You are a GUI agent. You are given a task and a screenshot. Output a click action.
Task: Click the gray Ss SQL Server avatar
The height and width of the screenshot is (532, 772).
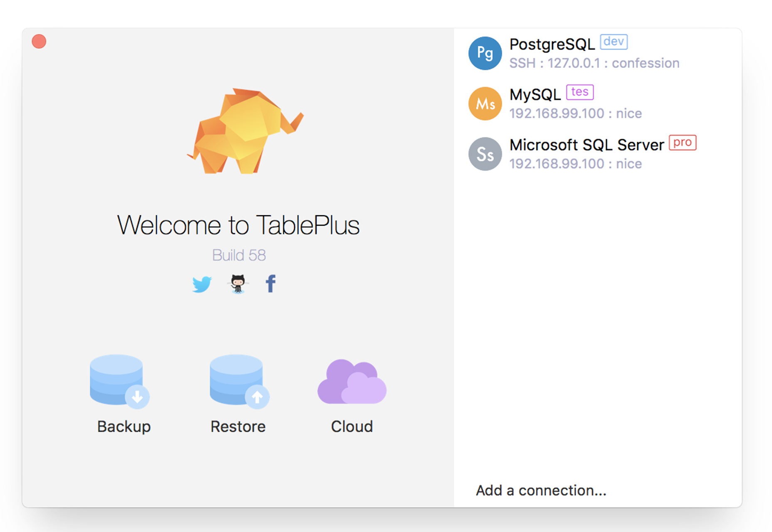485,154
